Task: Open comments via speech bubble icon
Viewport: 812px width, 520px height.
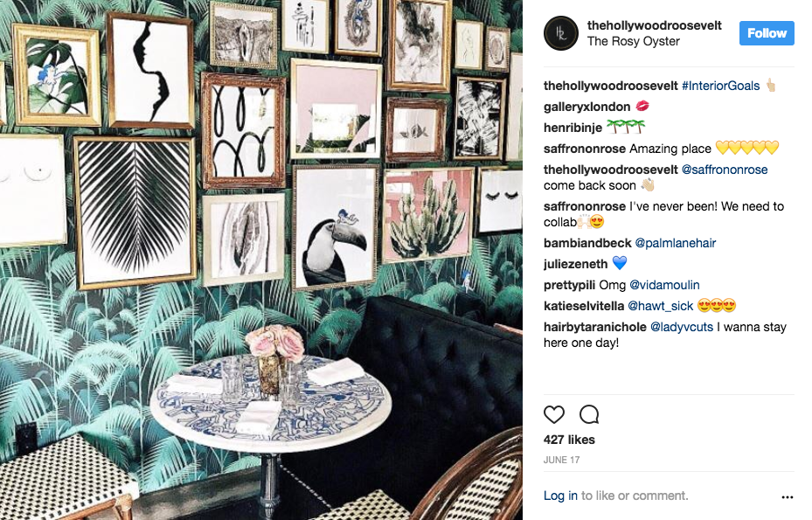Action: tap(589, 414)
